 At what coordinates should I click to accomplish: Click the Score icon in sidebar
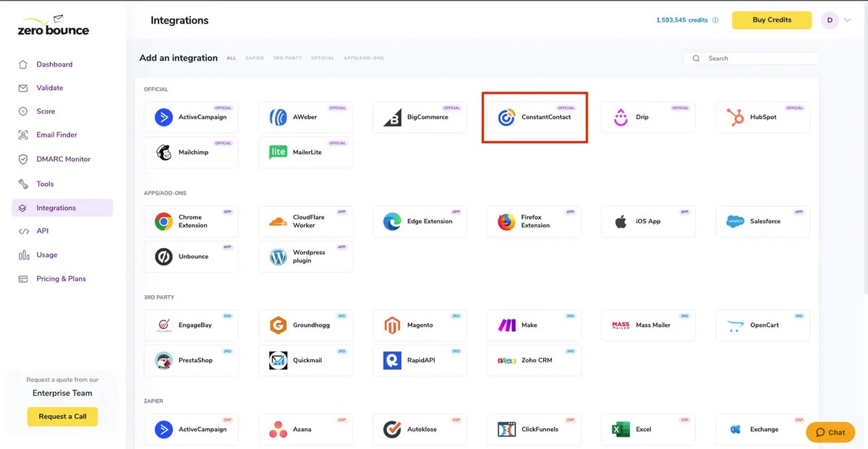[x=23, y=111]
